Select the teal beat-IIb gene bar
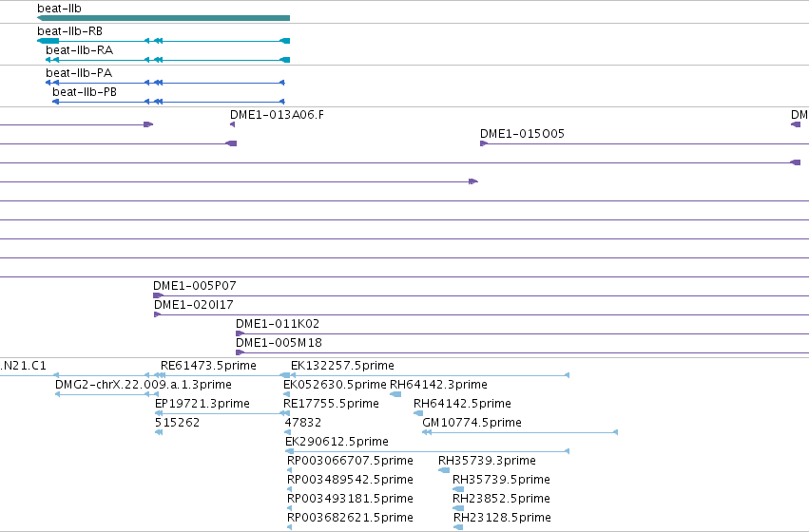The width and height of the screenshot is (809, 532). (164, 18)
